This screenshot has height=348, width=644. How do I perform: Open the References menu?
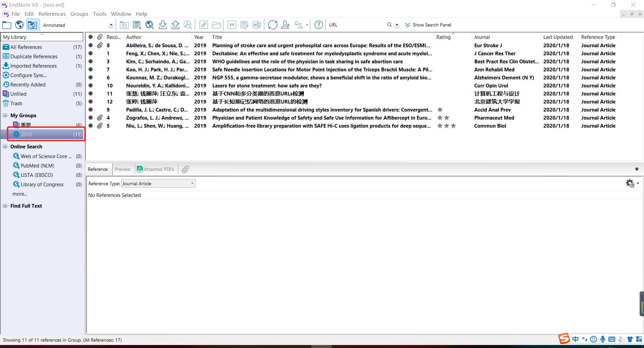tap(52, 14)
